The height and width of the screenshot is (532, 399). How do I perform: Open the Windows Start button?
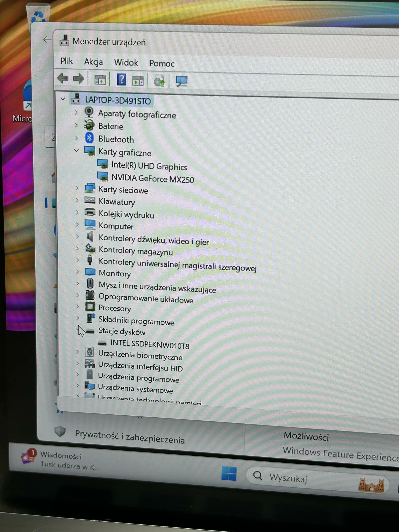229,474
